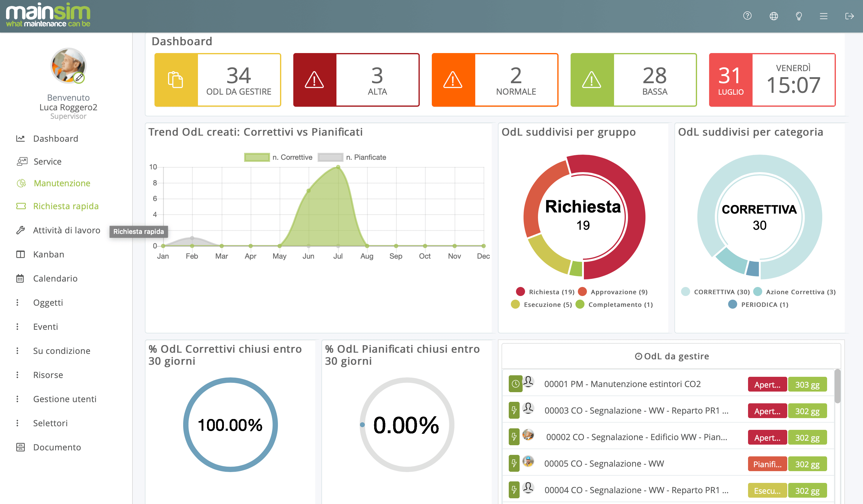
Task: Open the hamburger menu icon
Action: coord(823,16)
